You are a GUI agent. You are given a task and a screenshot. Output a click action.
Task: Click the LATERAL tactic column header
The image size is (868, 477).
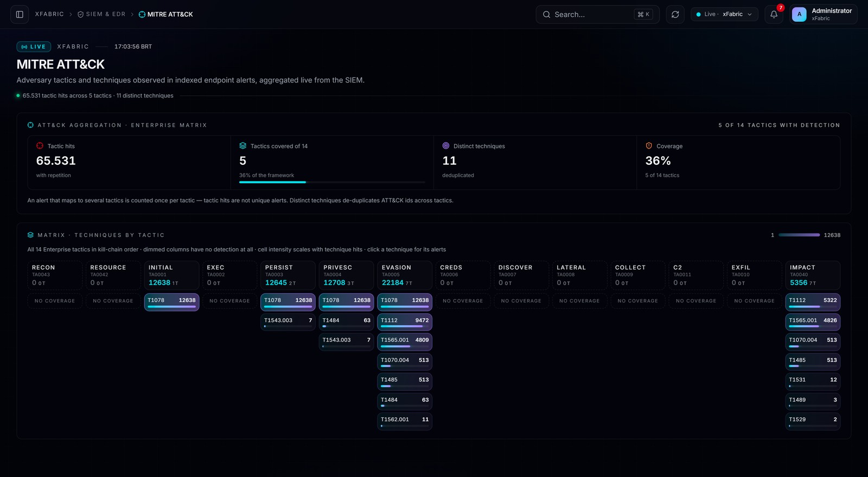(x=579, y=275)
